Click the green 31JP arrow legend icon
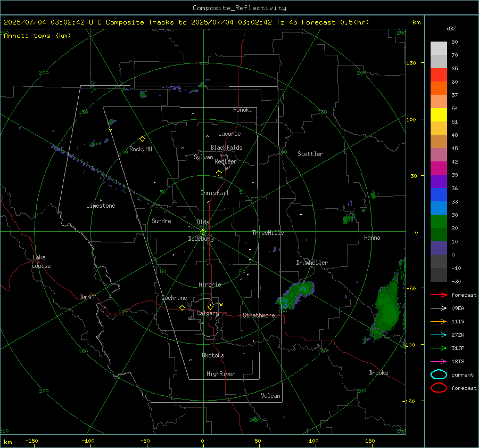The width and height of the screenshot is (479, 448). 439,348
